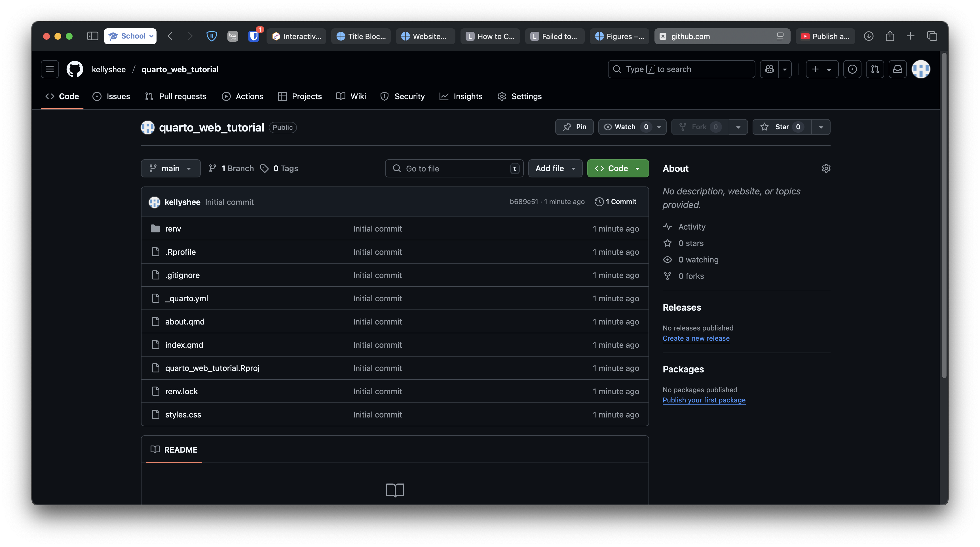The height and width of the screenshot is (547, 980).
Task: Star the quarto_web_tutorial repository
Action: tap(782, 127)
